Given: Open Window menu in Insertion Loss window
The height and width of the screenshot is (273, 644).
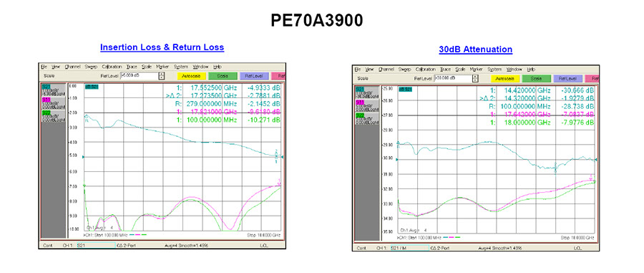Looking at the screenshot, I should coord(201,67).
